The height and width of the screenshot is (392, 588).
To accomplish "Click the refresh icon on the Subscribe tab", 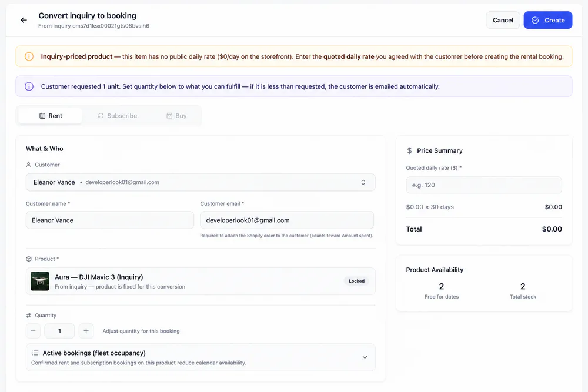I will pos(101,116).
